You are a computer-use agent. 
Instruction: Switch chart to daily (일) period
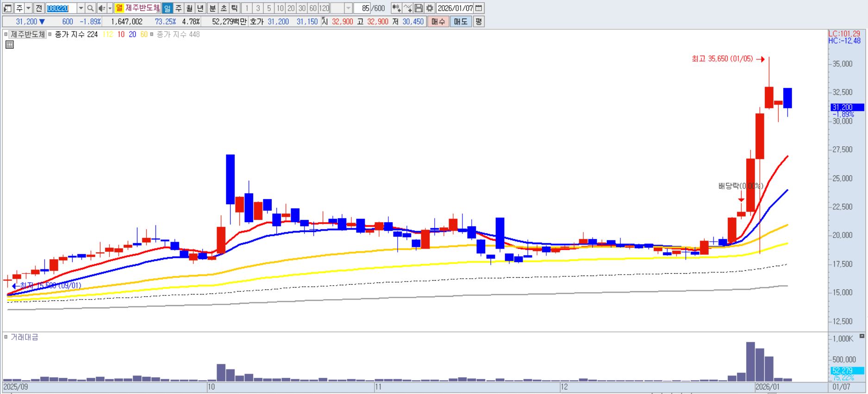tap(167, 8)
